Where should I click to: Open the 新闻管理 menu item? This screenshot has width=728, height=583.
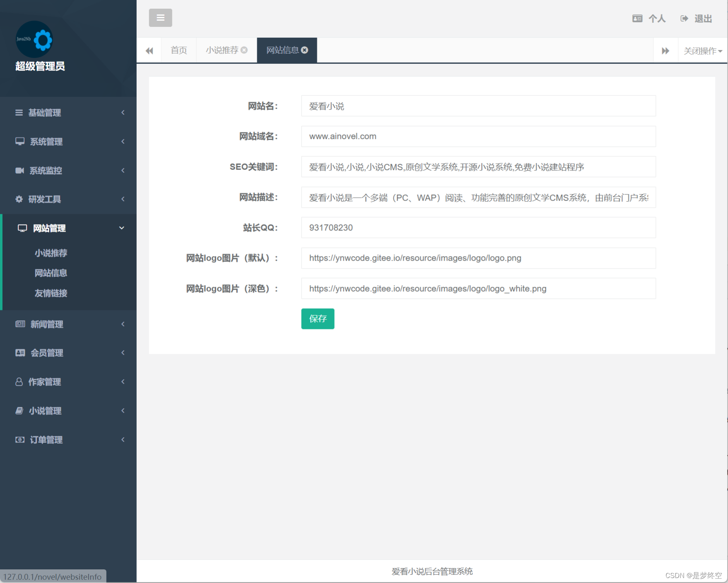point(68,324)
